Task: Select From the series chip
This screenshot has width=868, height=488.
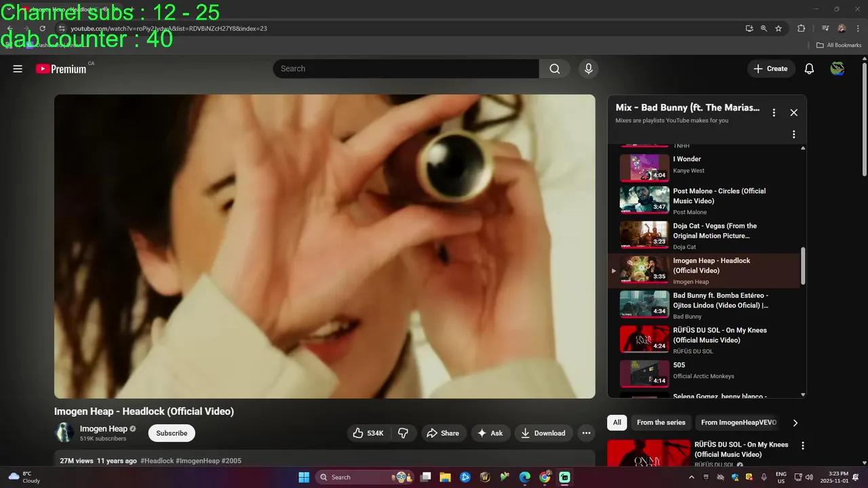Action: point(661,422)
